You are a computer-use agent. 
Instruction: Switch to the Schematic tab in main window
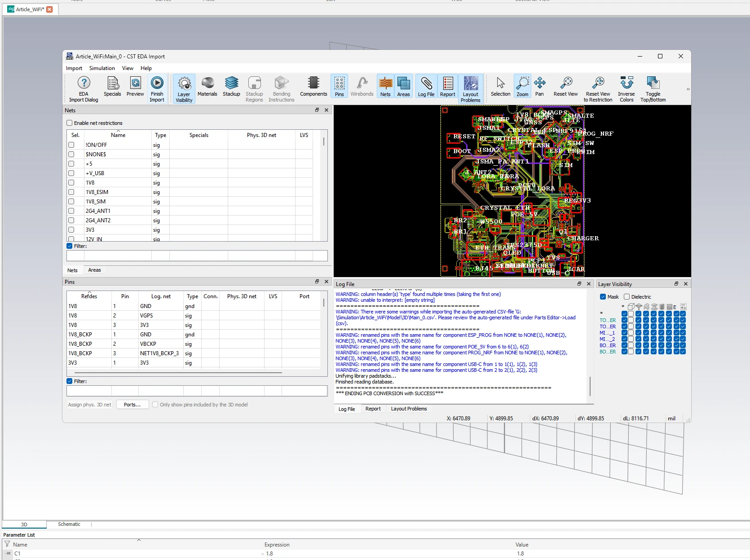coord(69,524)
